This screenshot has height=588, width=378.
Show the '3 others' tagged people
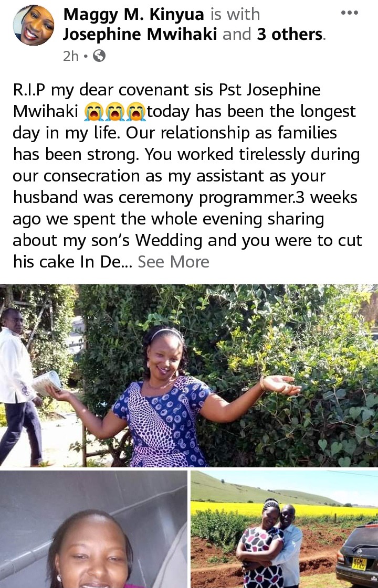point(290,34)
